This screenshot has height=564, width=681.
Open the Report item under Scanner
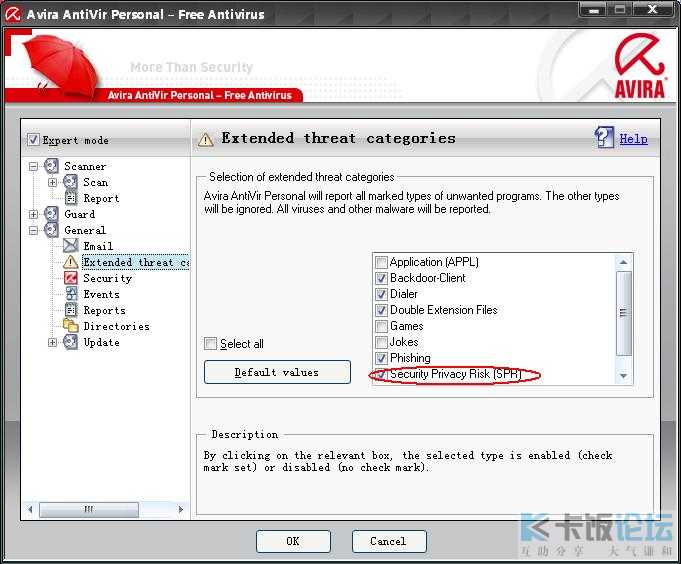coord(101,198)
